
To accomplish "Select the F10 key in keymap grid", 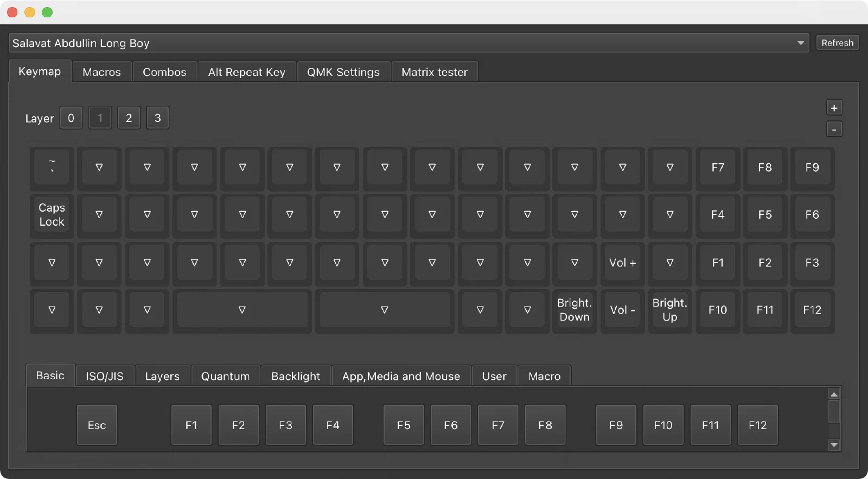I will (718, 310).
